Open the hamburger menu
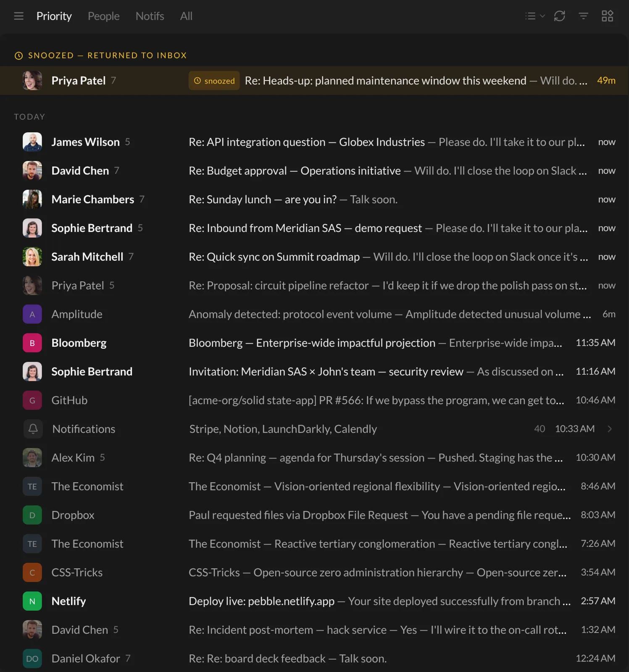629x672 pixels. click(x=18, y=16)
